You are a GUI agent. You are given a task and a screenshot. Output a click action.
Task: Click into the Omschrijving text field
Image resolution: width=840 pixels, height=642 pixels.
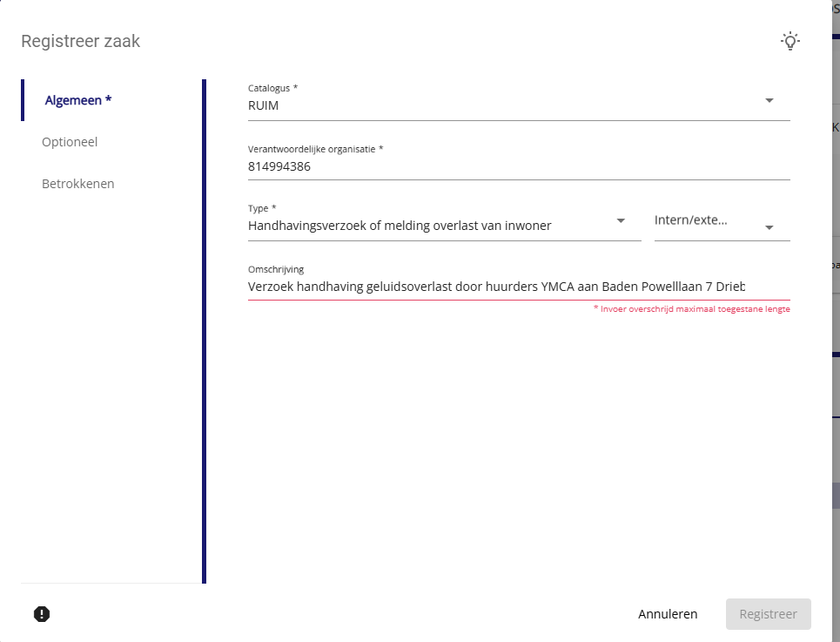pos(496,287)
